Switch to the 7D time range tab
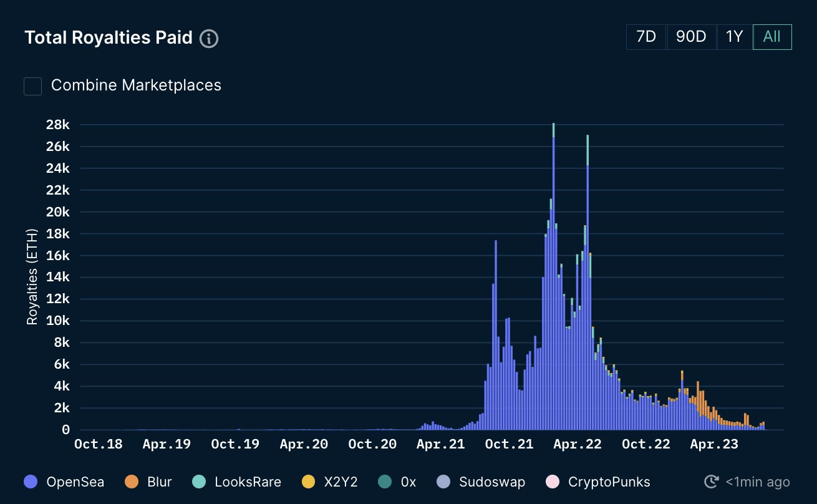The height and width of the screenshot is (504, 817). click(646, 37)
